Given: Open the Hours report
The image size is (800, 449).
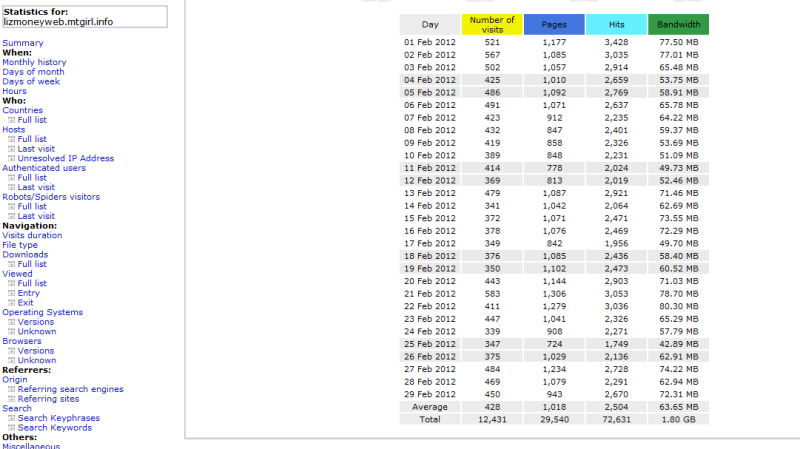Looking at the screenshot, I should [14, 91].
